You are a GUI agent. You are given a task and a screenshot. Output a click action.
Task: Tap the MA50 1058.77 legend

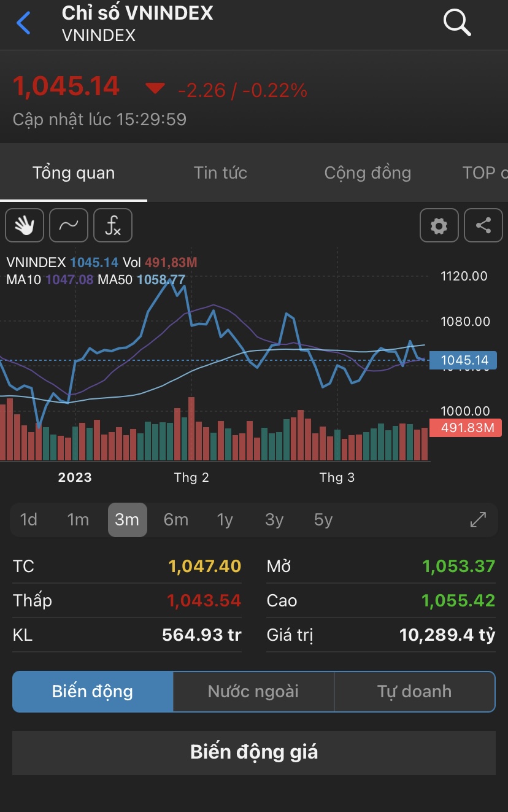142,280
